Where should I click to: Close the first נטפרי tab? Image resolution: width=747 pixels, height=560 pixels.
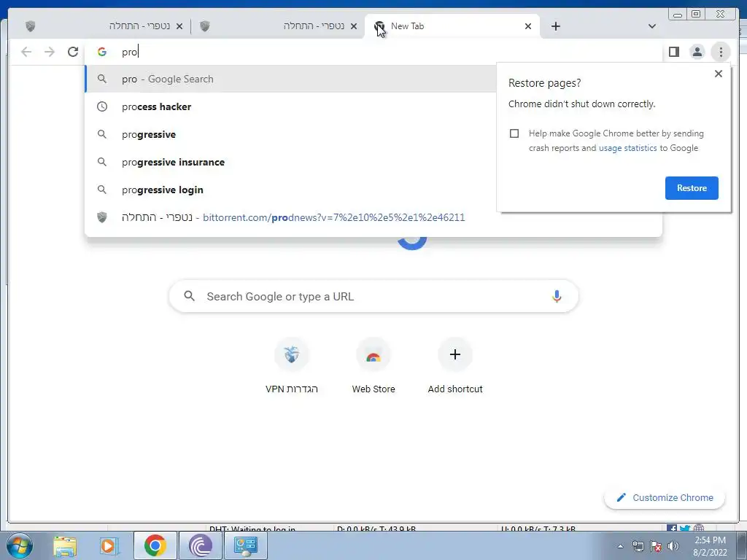(179, 26)
